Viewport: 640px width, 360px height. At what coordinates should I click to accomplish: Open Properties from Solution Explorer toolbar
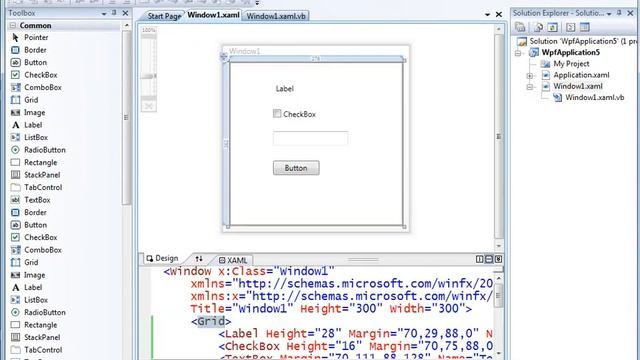tap(520, 27)
